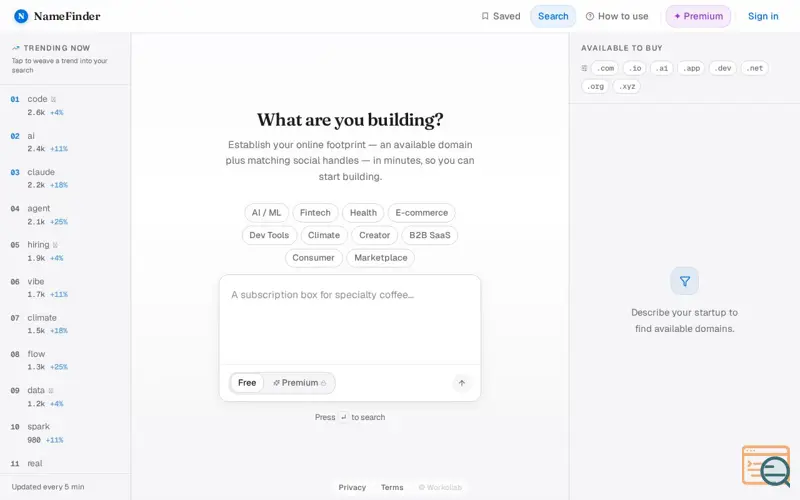The width and height of the screenshot is (800, 500).
Task: Select the trending word real
Action: [x=35, y=463]
